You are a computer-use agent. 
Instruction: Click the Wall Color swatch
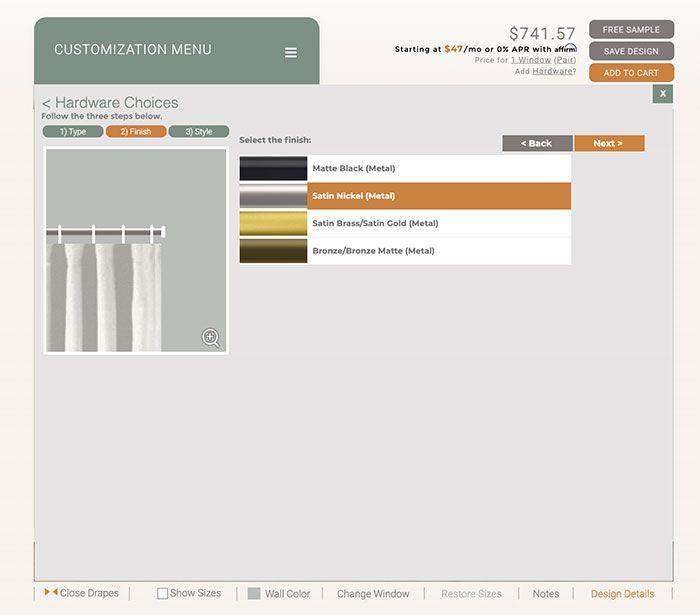coord(254,593)
